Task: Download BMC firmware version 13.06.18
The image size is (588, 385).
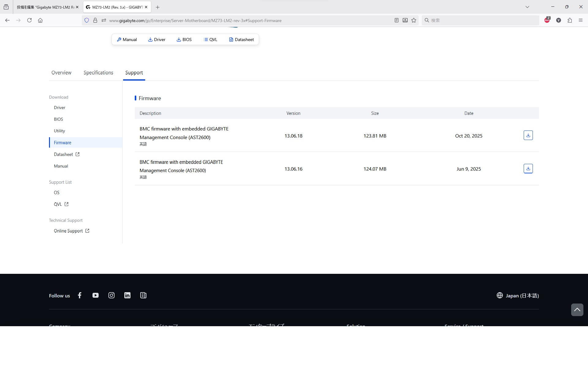Action: (528, 135)
